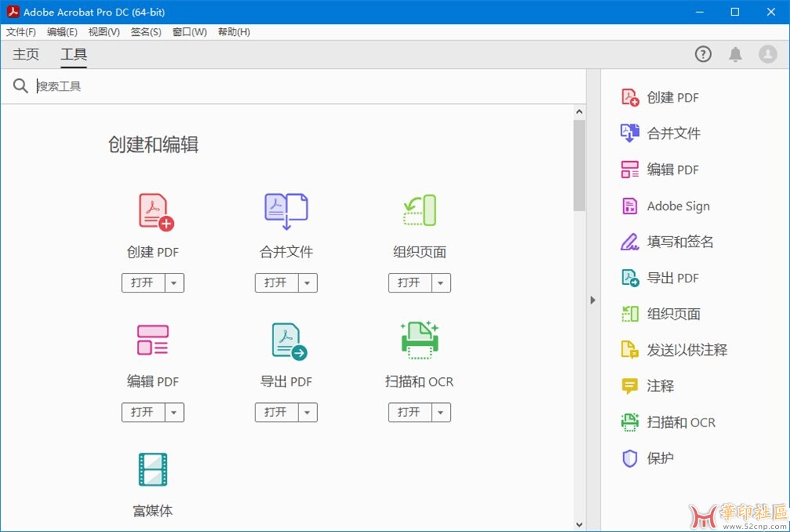
Task: Click the 搜索工具 search field
Action: 305,86
